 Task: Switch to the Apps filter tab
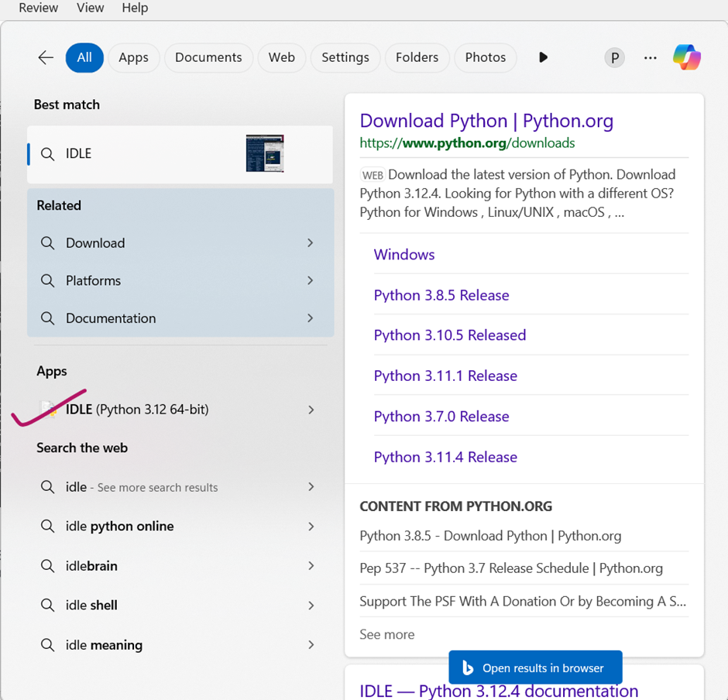tap(133, 57)
